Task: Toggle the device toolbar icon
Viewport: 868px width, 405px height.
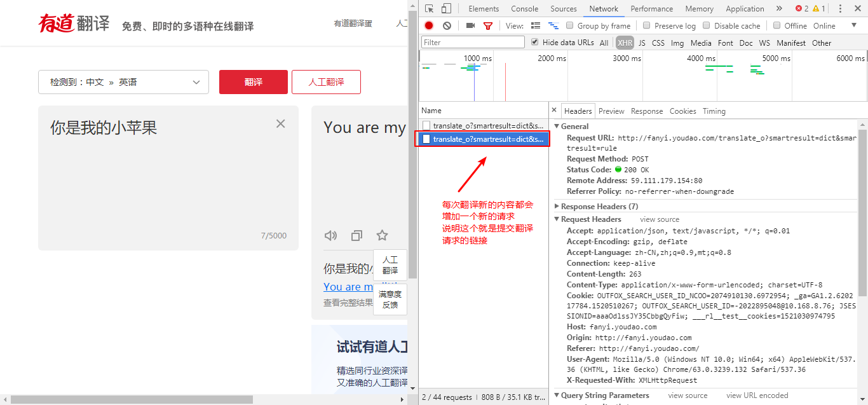Action: click(x=446, y=8)
